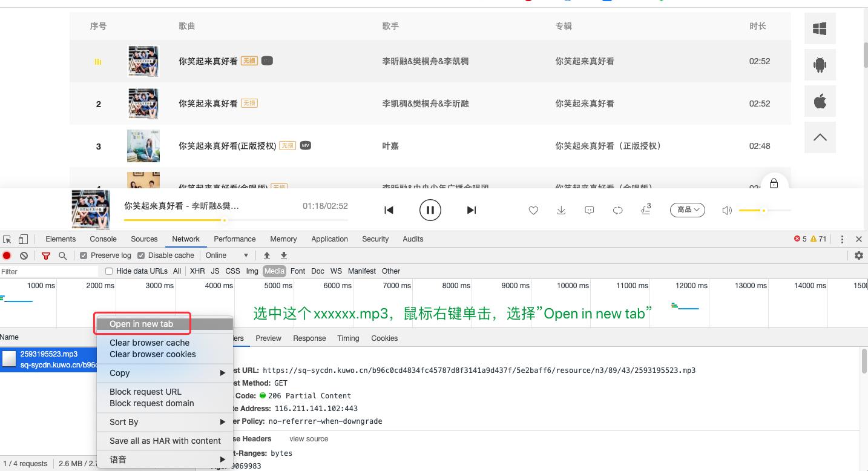Select Open in new tab from context menu
Viewport: 868px width, 471px height.
pos(142,323)
